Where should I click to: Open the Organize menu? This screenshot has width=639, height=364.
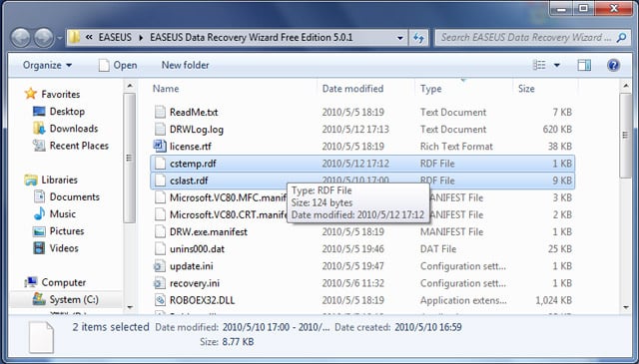click(x=47, y=65)
